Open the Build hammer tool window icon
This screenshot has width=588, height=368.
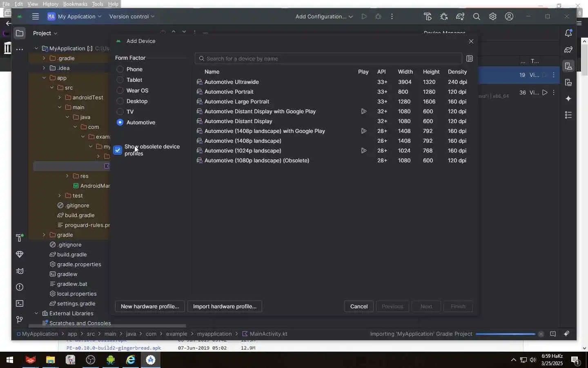(19, 238)
